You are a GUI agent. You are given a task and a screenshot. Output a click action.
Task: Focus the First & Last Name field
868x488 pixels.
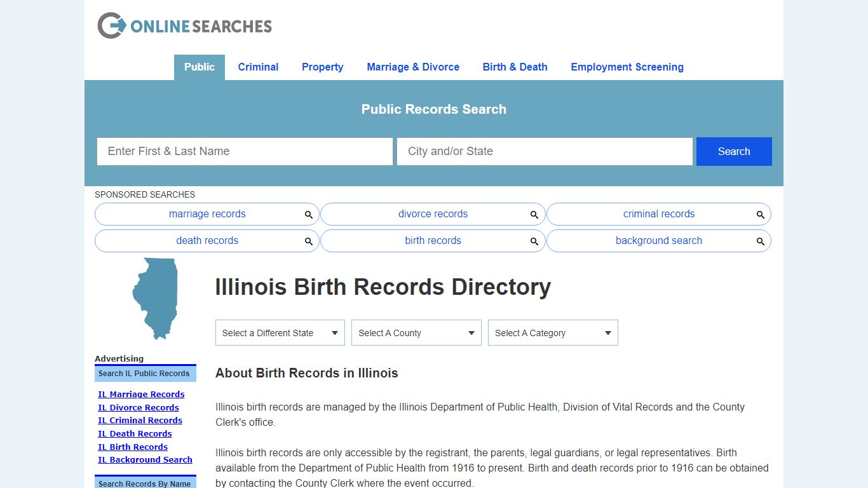pyautogui.click(x=245, y=151)
